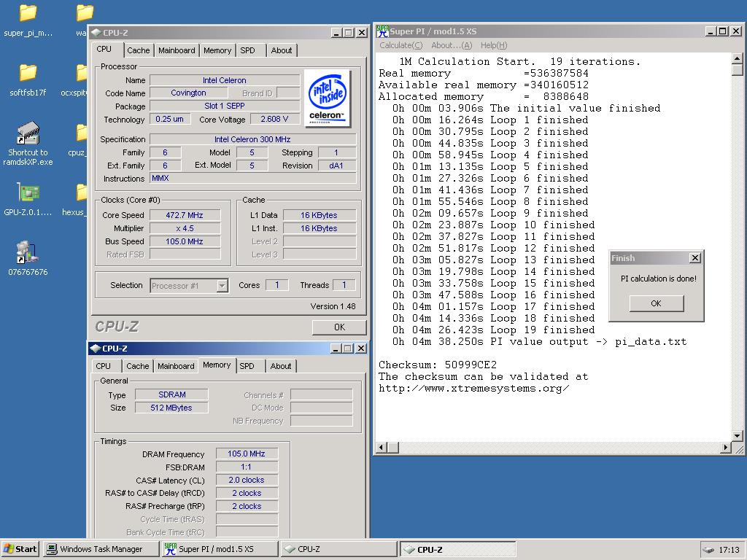Close the Finish dialog with X
Viewport: 747px width, 560px height.
coord(695,257)
